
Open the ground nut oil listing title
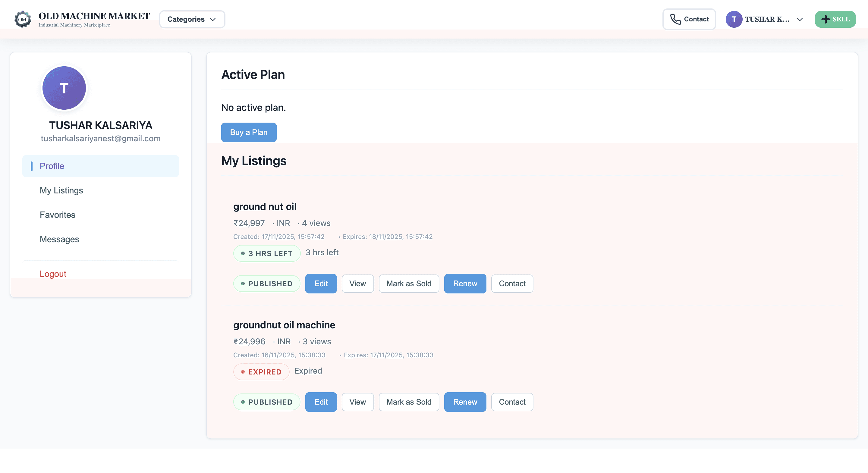point(265,206)
